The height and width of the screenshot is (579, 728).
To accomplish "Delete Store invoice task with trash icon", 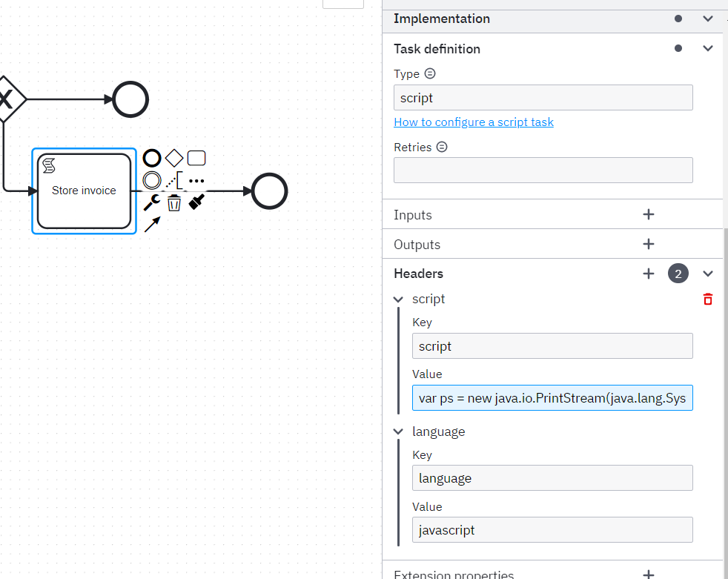I will (174, 202).
